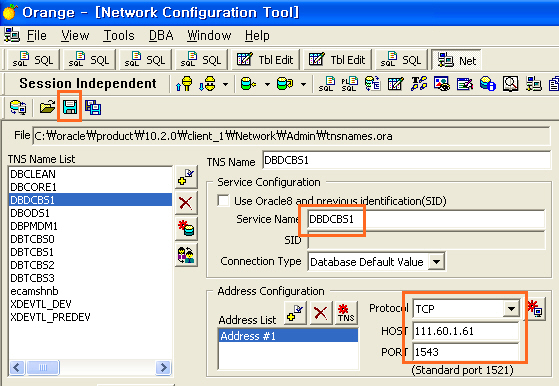Viewport: 559px width, 386px height.
Task: Open the Window menu
Action: coord(209,36)
